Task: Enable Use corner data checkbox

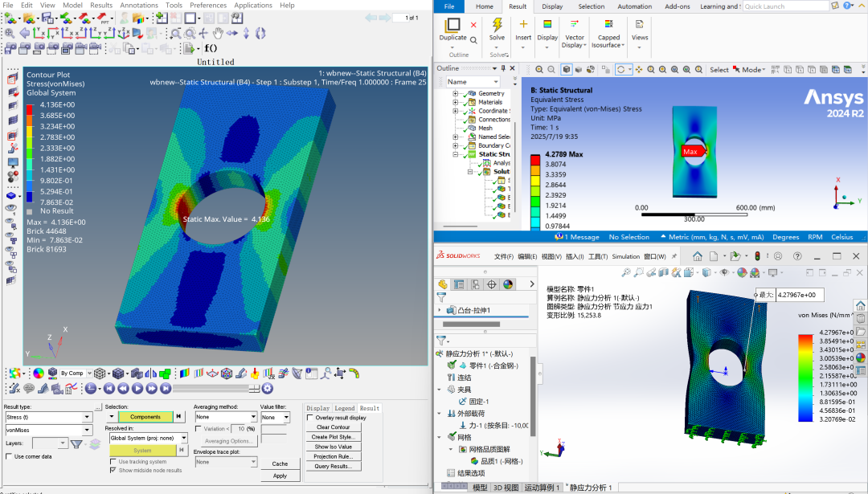Action: pos(8,456)
